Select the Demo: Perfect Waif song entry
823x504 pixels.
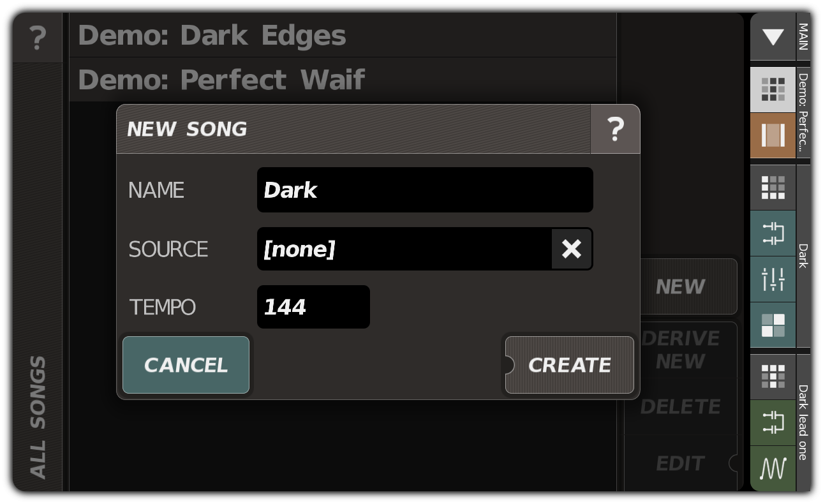click(220, 80)
